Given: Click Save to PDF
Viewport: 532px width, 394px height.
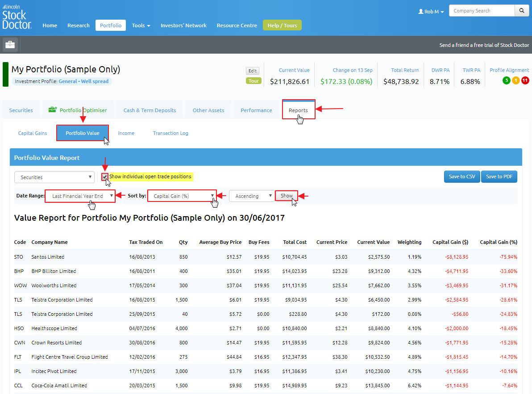Looking at the screenshot, I should (499, 176).
